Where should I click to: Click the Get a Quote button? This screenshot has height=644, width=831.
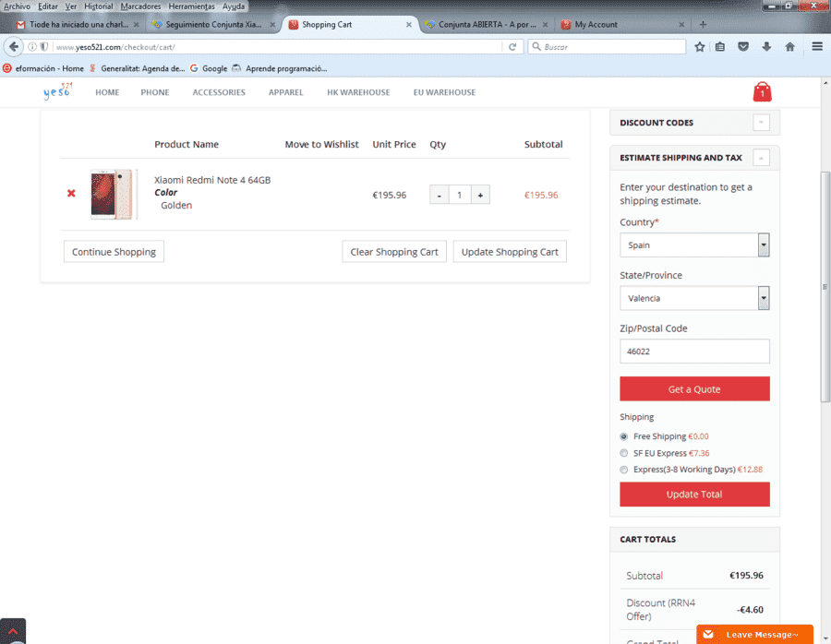click(694, 388)
